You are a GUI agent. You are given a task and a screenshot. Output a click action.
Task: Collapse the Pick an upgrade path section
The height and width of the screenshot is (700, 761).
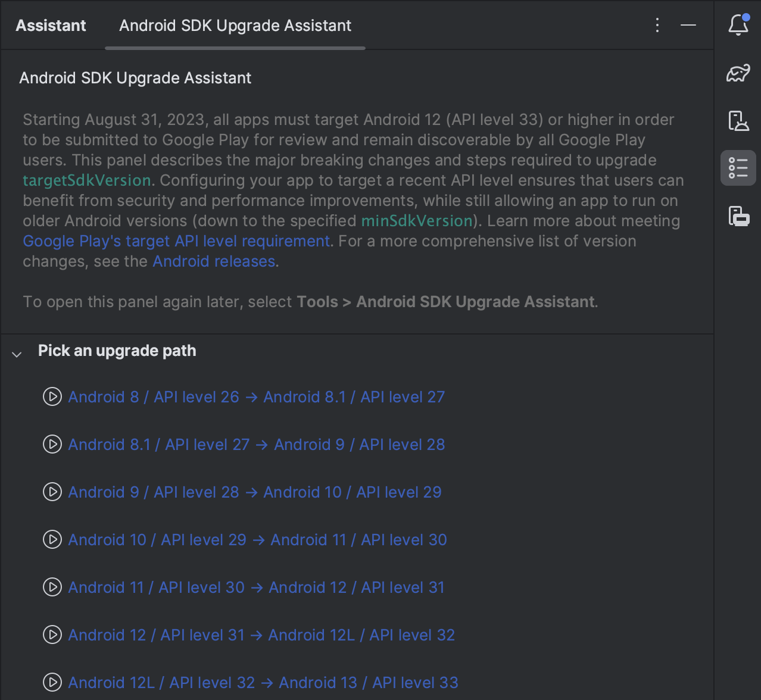pos(17,354)
